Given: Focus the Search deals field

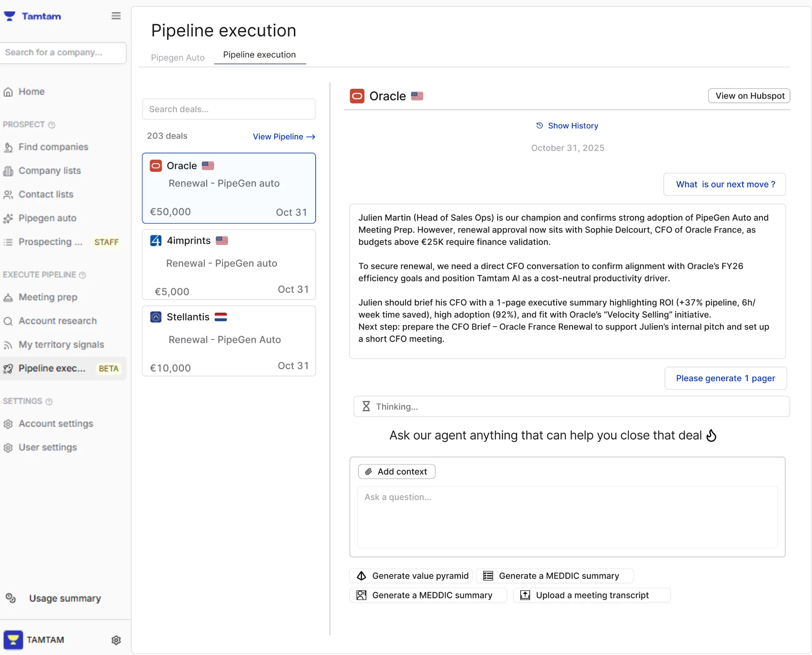Looking at the screenshot, I should pos(229,109).
